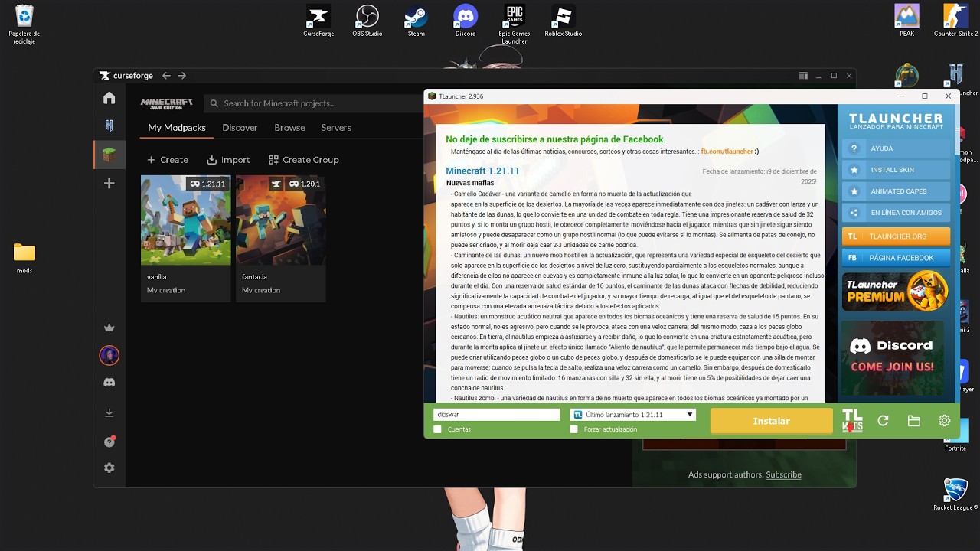This screenshot has height=551, width=980.
Task: Open the CurseForge settings gear icon
Action: tap(109, 468)
